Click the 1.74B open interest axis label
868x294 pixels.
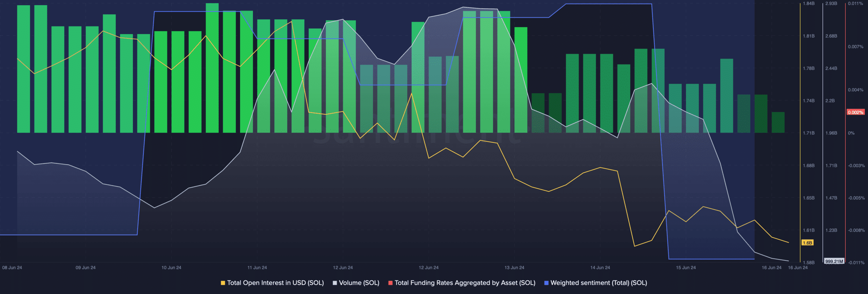(809, 101)
